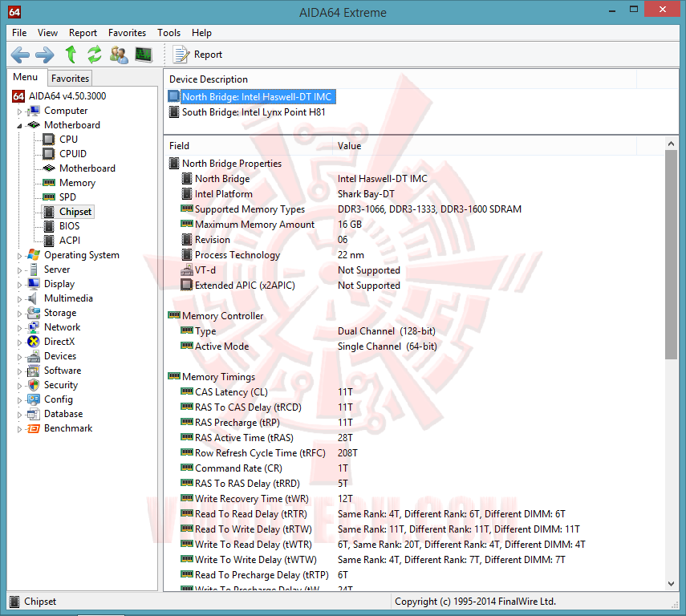Click the Storage drive icon
This screenshot has width=686, height=616.
(33, 312)
